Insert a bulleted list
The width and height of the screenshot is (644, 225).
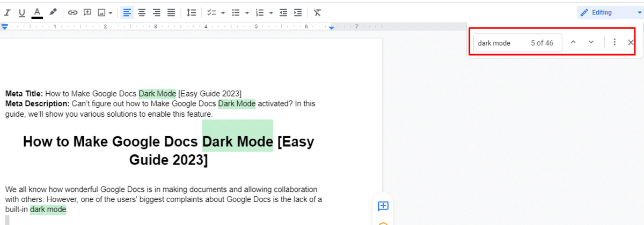(x=235, y=12)
